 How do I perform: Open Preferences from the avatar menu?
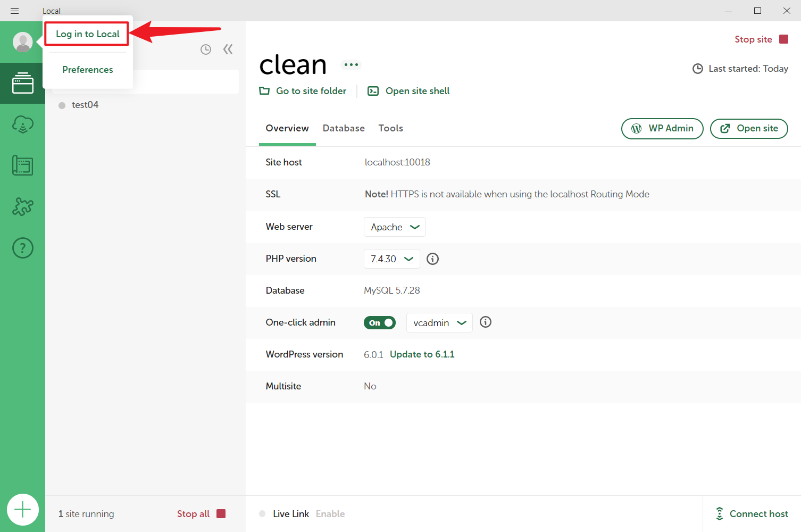88,70
